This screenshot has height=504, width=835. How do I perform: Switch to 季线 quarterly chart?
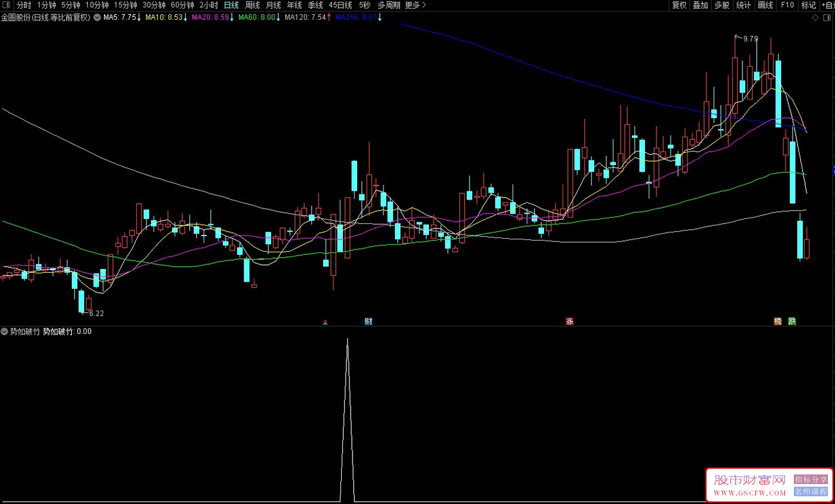tap(315, 5)
